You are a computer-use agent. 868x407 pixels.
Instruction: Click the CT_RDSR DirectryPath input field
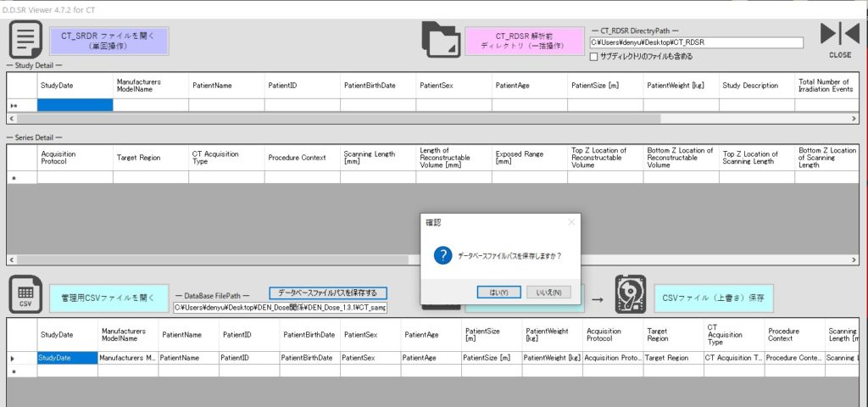click(696, 42)
